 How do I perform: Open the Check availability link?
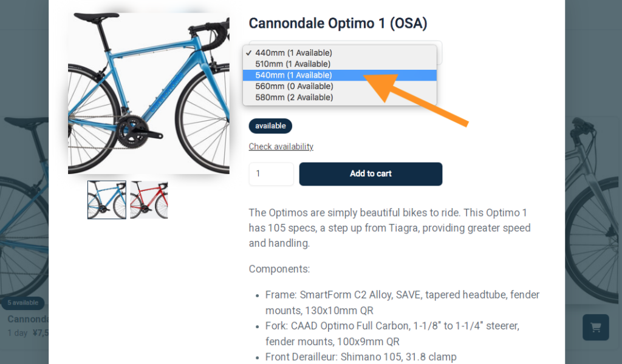(281, 147)
